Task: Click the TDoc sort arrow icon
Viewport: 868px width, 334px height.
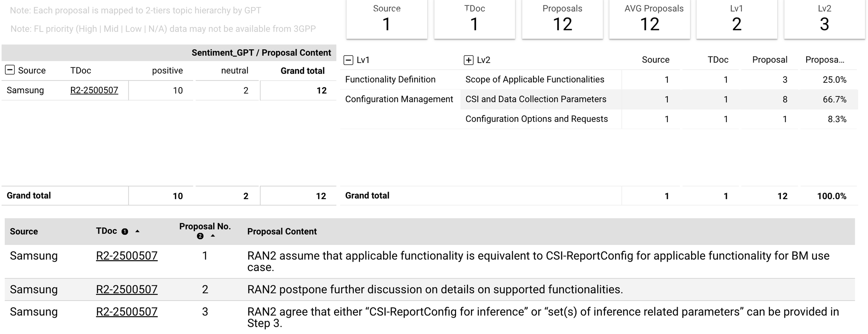Action: pyautogui.click(x=137, y=231)
